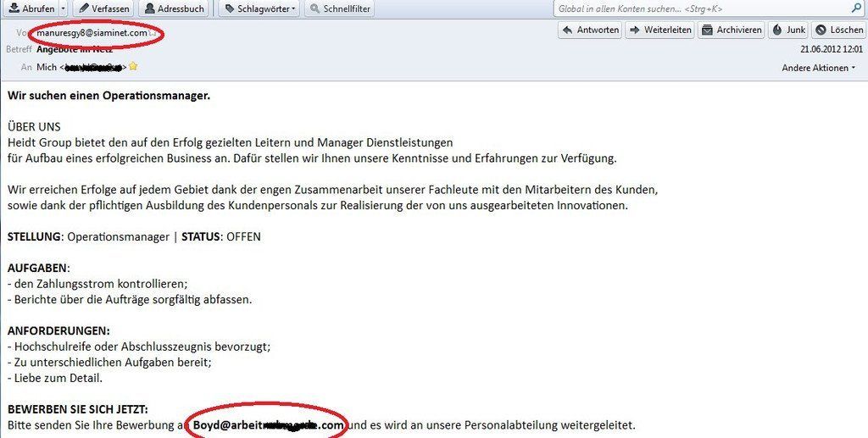Click the magnifier icon in search box
The image size is (868, 438).
click(x=856, y=8)
